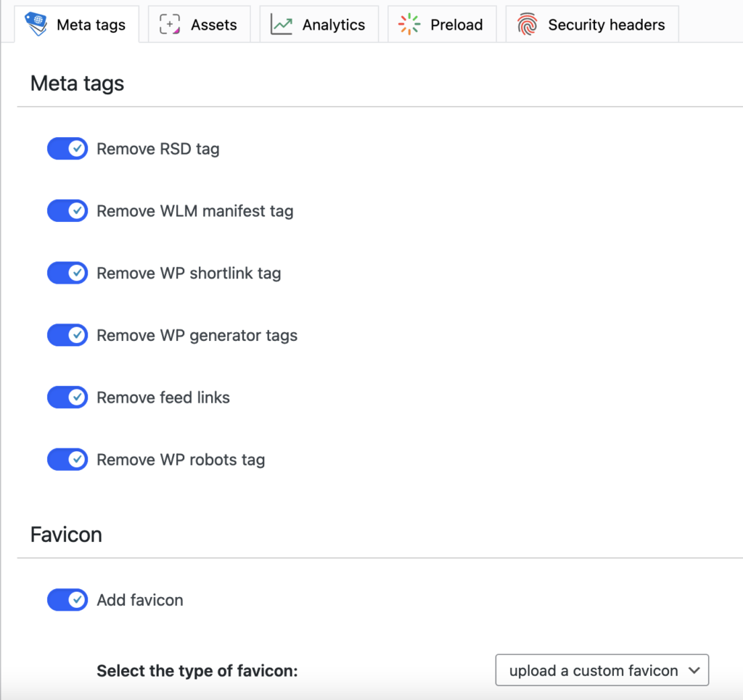Click the Assets bracket icon

170,24
